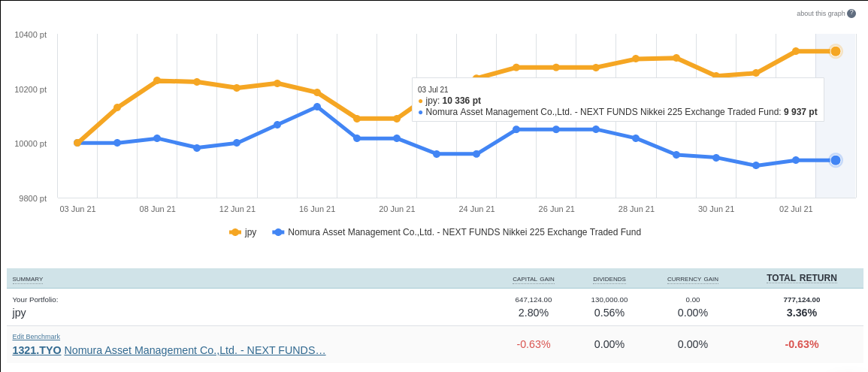Click the CURRENCY GAIN column header
The image size is (868, 372).
(692, 279)
